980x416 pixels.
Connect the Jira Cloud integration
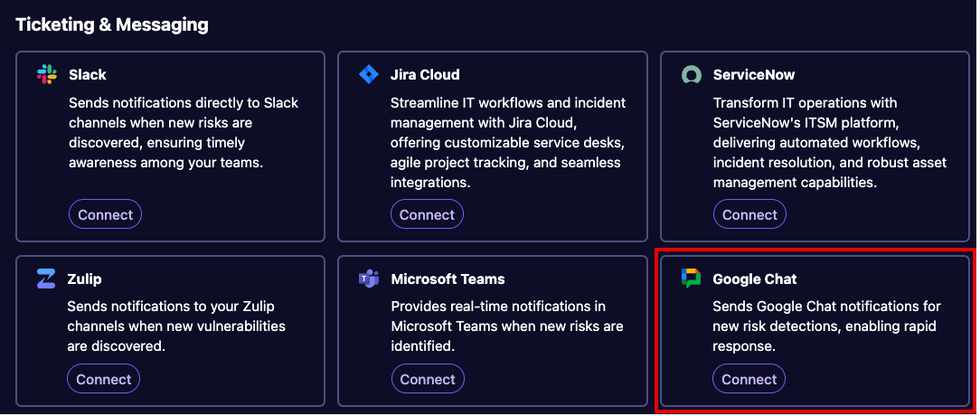[427, 214]
